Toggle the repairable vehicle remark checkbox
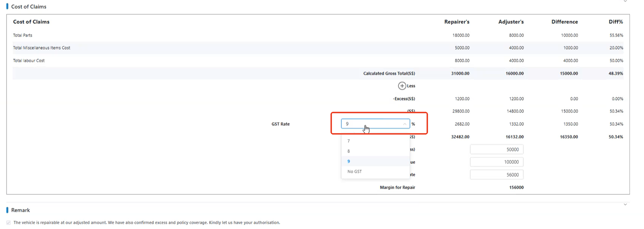644x229 pixels. (8, 223)
